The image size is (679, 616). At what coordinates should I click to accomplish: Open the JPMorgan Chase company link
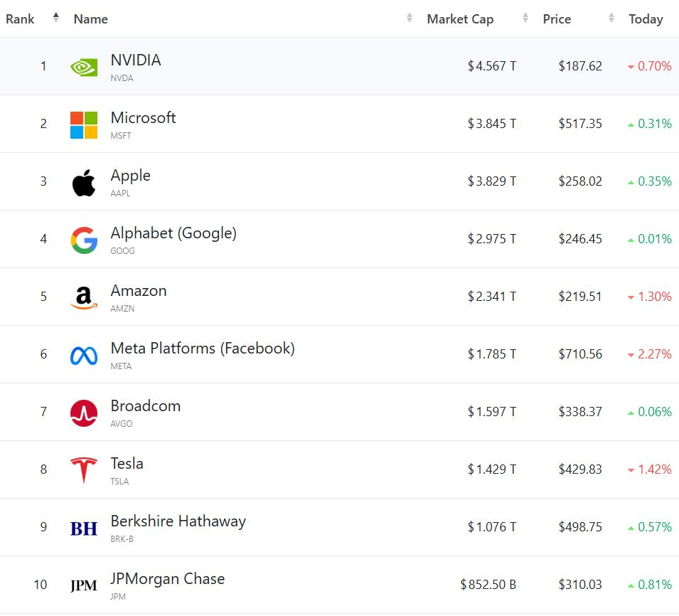coord(168,578)
